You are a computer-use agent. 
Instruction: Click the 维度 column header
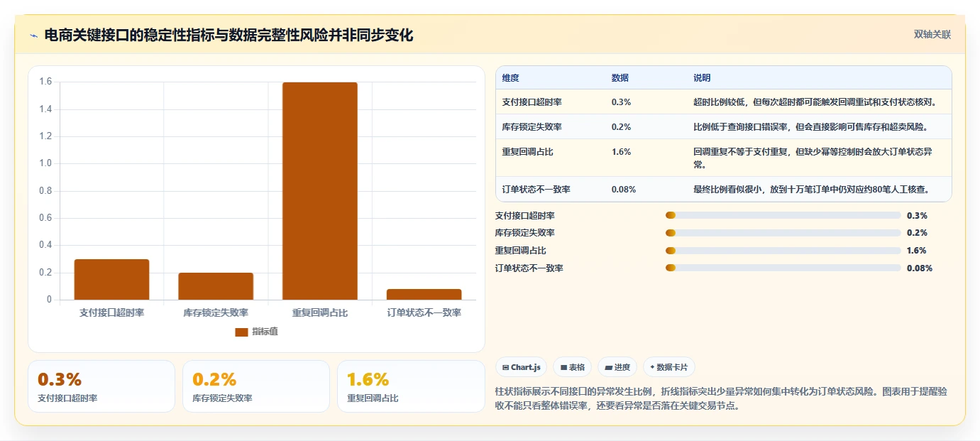pos(510,78)
